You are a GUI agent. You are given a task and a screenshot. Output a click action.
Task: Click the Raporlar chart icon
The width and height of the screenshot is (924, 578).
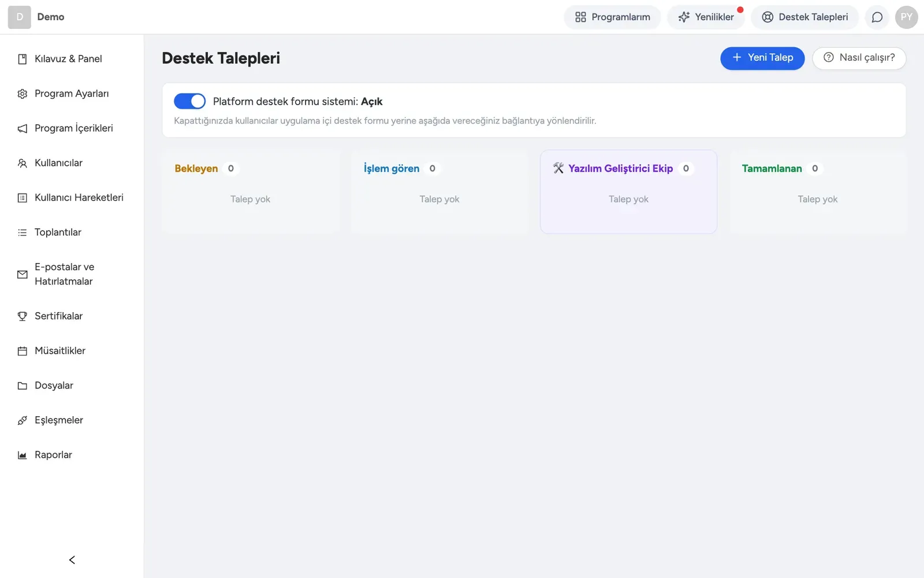click(x=23, y=455)
